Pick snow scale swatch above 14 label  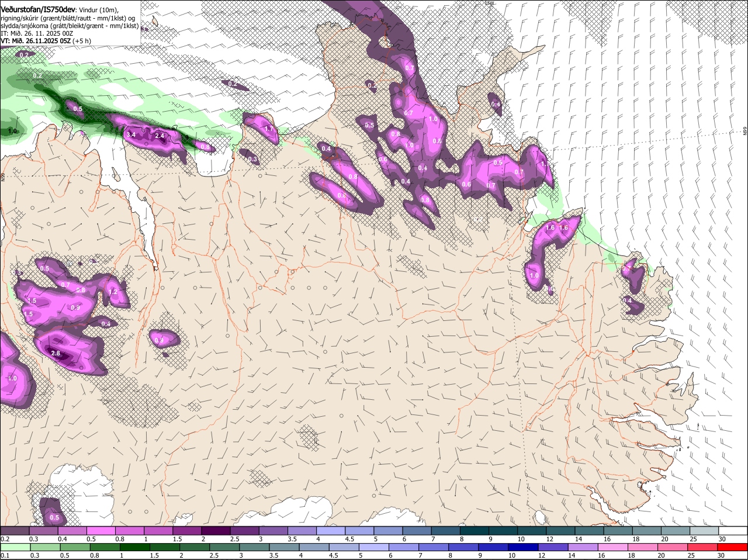tap(589, 530)
